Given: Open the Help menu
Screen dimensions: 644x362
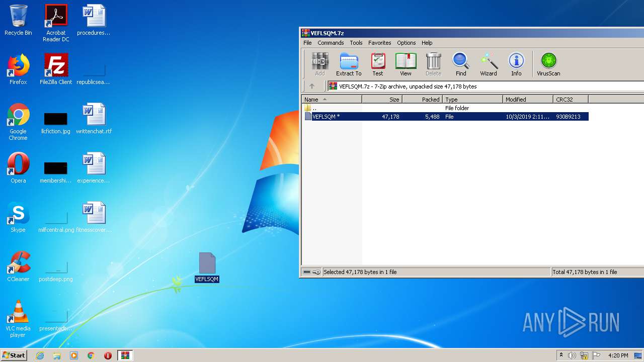Looking at the screenshot, I should 427,43.
